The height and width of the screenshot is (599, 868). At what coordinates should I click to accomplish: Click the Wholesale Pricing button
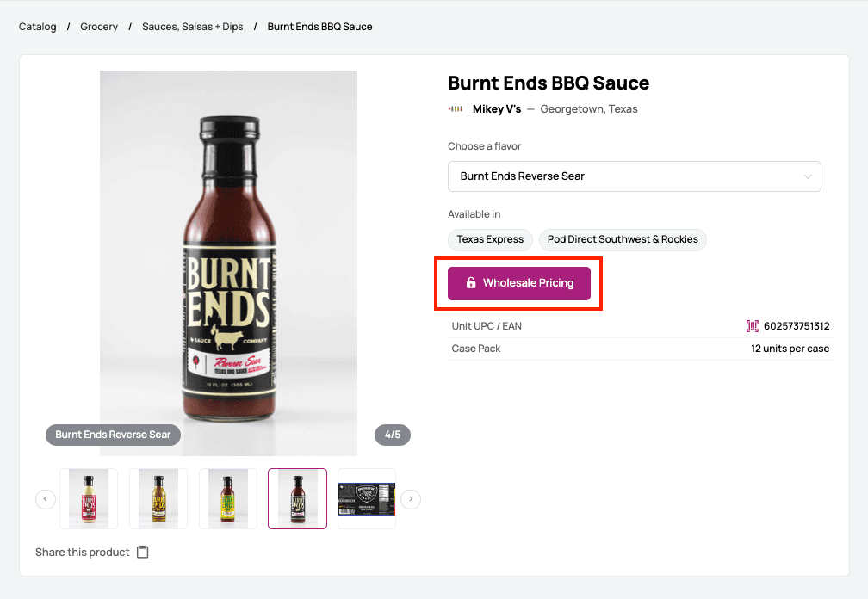[x=518, y=282]
